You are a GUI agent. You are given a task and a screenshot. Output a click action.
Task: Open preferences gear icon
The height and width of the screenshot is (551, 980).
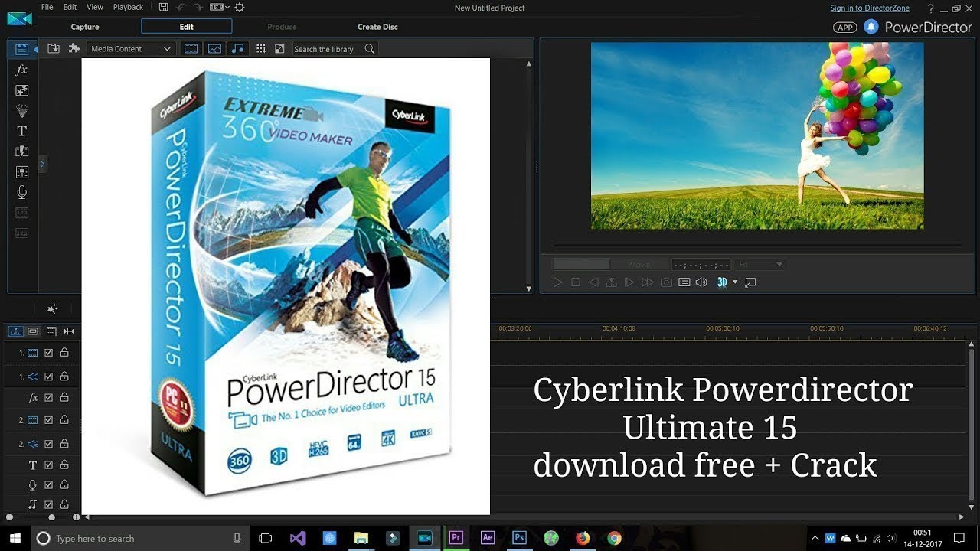pyautogui.click(x=239, y=7)
